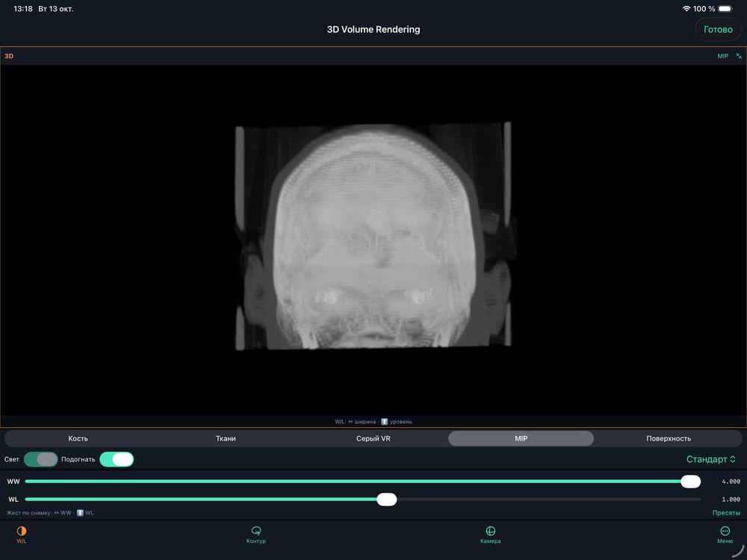Click the WW slider track midpoint
Image resolution: width=747 pixels, height=560 pixels.
362,482
